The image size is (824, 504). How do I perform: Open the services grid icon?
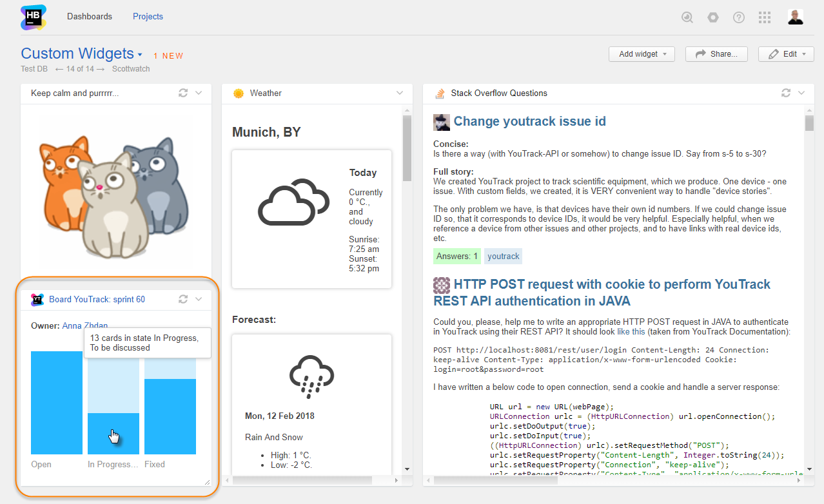pos(765,17)
